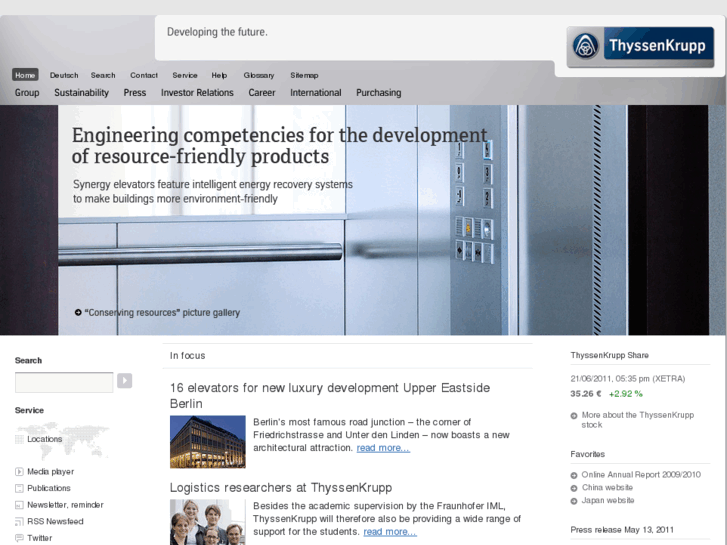Viewport: 727px width, 545px height.
Task: Click the Publications icon
Action: coord(19,488)
